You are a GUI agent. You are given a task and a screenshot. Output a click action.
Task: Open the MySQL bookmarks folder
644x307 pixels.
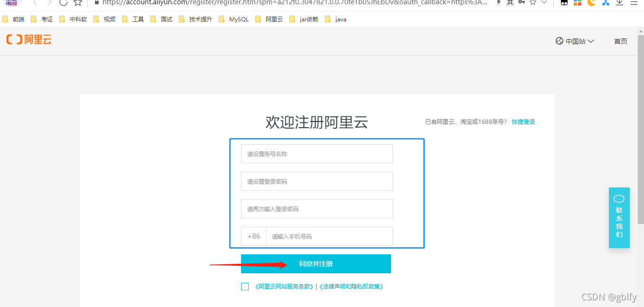click(239, 19)
